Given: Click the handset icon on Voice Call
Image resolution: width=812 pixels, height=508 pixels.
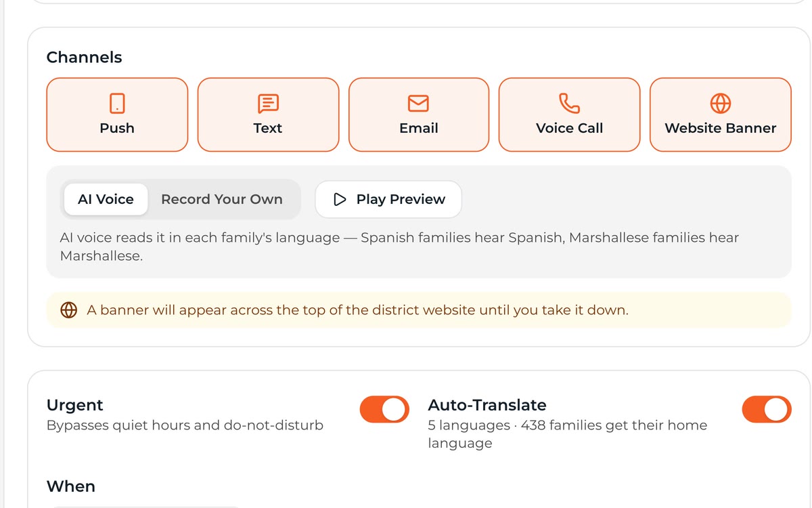Looking at the screenshot, I should click(569, 103).
